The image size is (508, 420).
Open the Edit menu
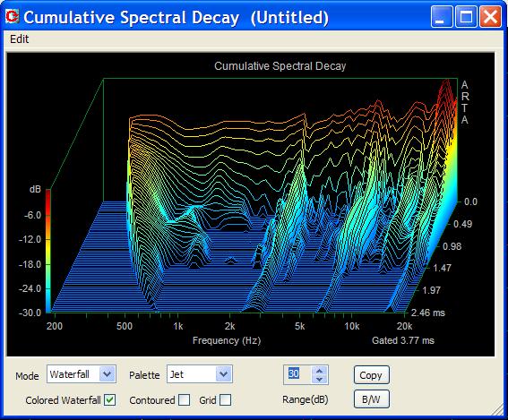(x=19, y=39)
